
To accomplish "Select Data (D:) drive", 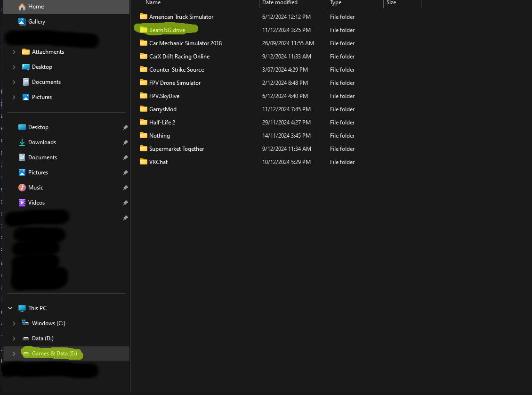I will [43, 338].
